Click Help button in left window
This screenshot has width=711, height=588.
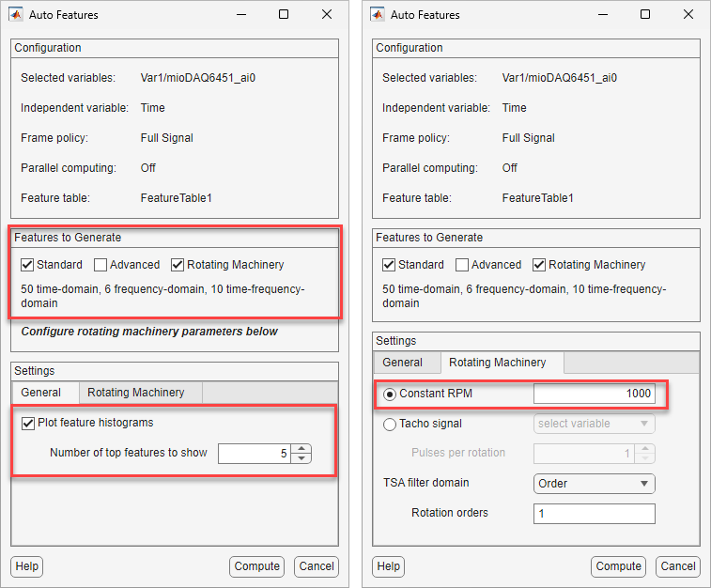[26, 566]
